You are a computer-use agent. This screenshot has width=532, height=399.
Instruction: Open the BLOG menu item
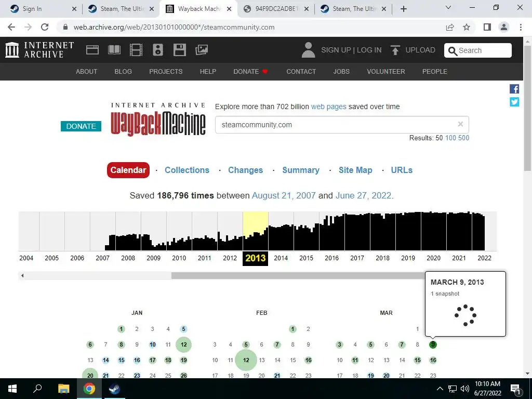tap(123, 72)
